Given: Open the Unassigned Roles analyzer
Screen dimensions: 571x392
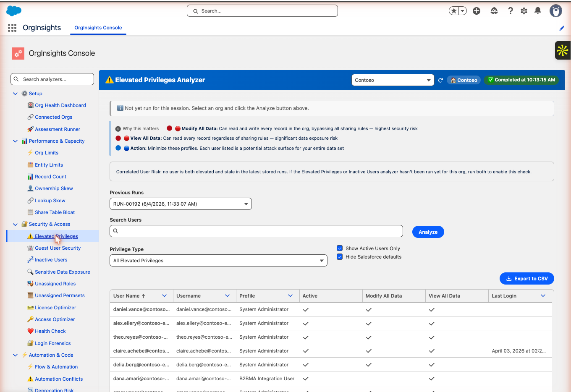Looking at the screenshot, I should pos(55,284).
